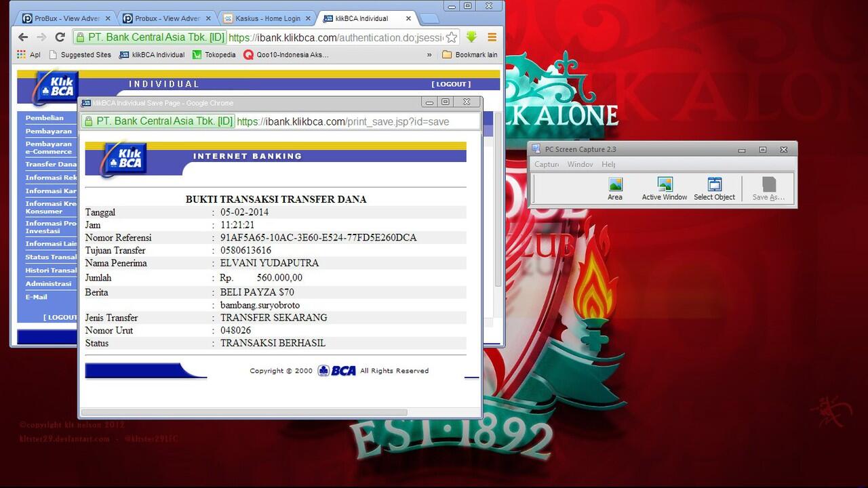Click the LOGOUT link in the sidebar
The image size is (868, 488).
pyautogui.click(x=61, y=317)
